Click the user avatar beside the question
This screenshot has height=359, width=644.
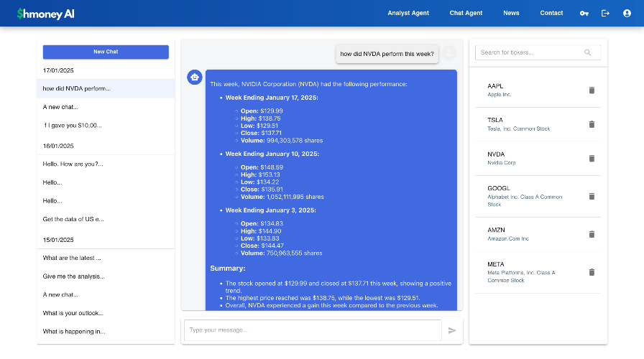tap(449, 53)
